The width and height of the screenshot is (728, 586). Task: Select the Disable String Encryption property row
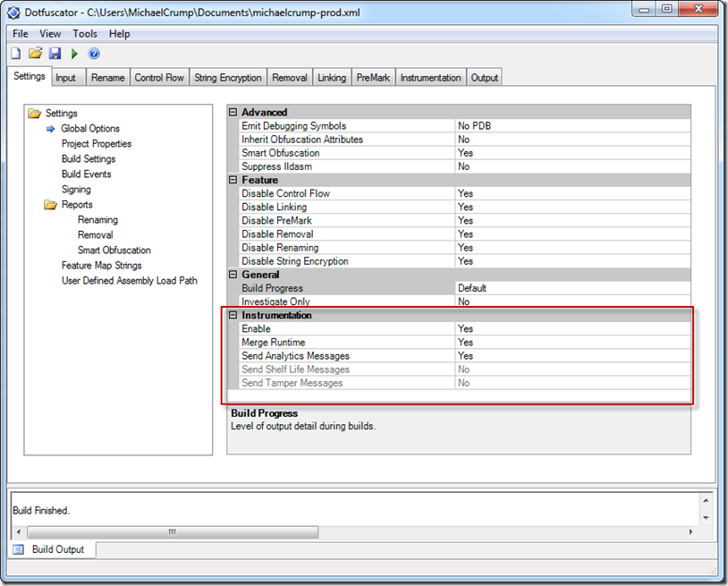465,261
